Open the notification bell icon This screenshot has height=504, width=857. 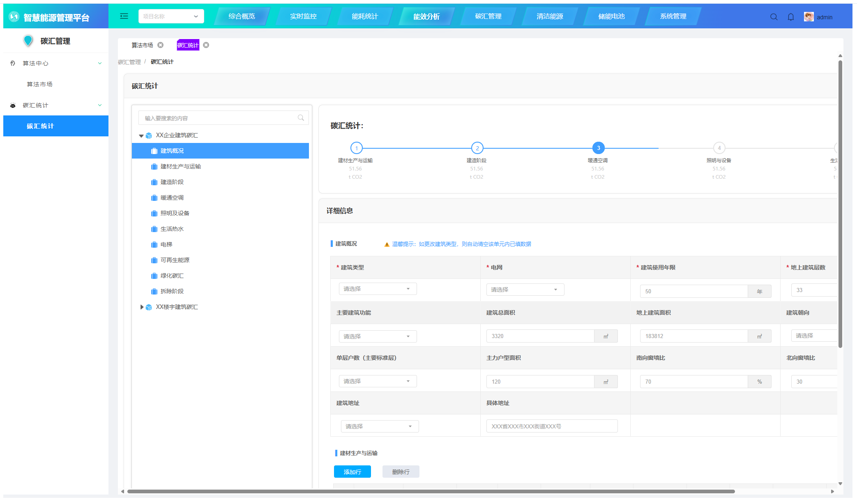pyautogui.click(x=791, y=17)
